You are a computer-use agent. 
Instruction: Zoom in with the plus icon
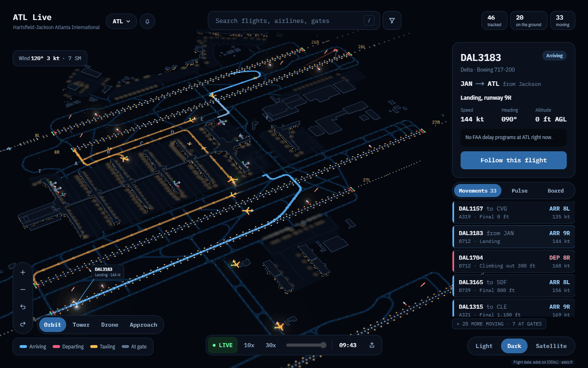(x=23, y=272)
